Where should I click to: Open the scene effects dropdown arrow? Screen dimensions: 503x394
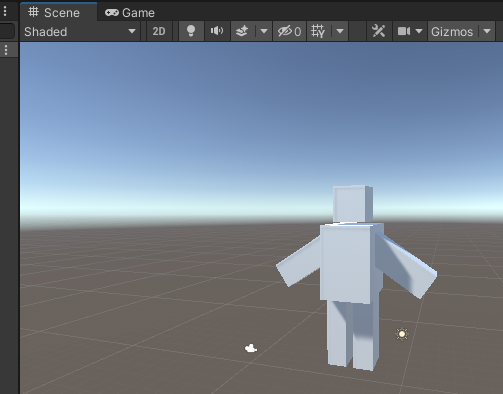pos(264,31)
